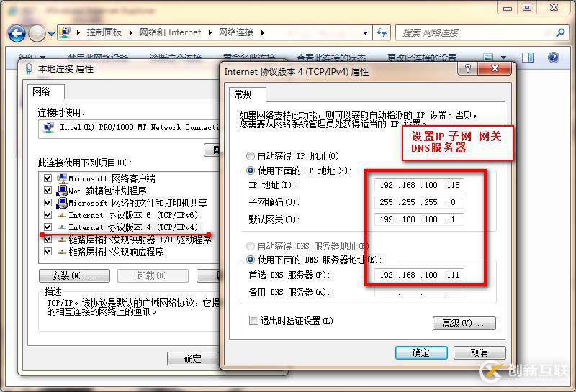Click the empty 备用 DNS 服务器 field
Screen dimensions: 576x392
coord(419,293)
